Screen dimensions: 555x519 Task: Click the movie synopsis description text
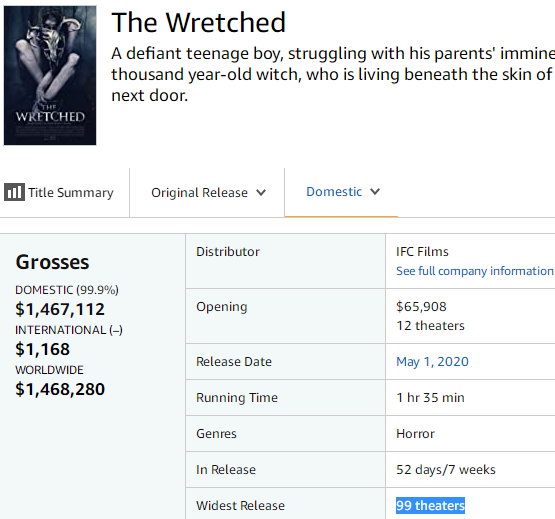pos(333,74)
